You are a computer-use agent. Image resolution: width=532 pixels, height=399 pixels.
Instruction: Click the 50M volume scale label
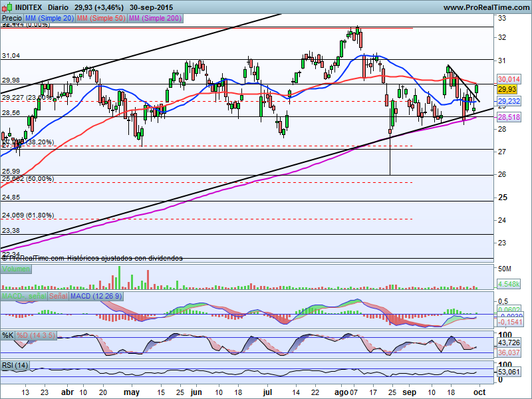coord(505,269)
